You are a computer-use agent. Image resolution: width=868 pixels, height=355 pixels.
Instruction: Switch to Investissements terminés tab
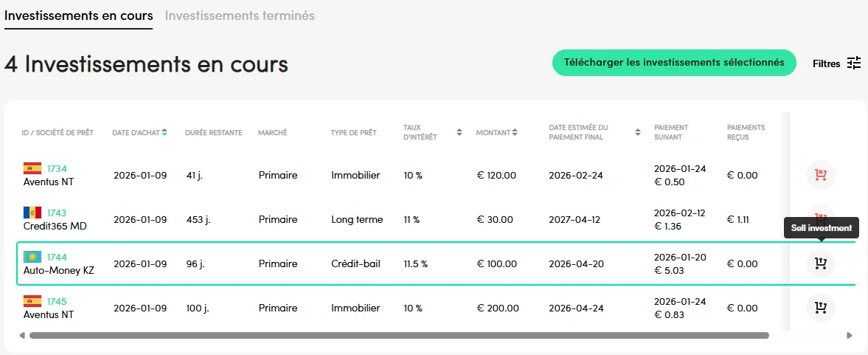[x=240, y=15]
